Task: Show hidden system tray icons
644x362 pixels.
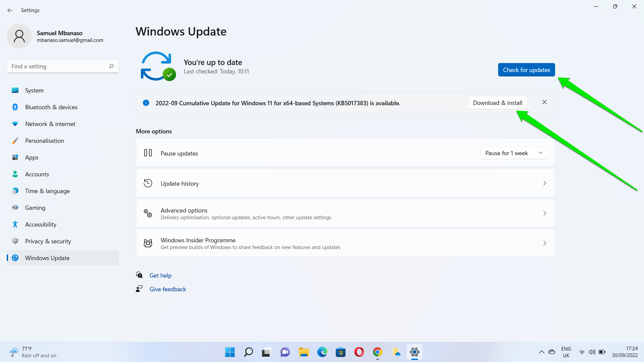Action: click(x=541, y=352)
